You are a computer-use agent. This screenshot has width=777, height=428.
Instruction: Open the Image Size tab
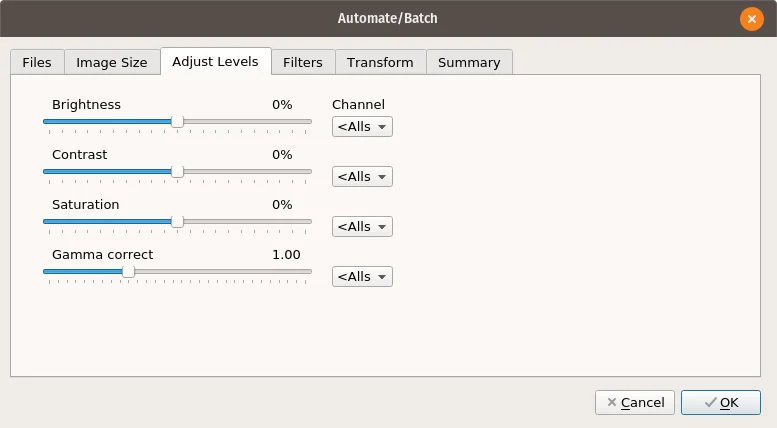tap(112, 62)
